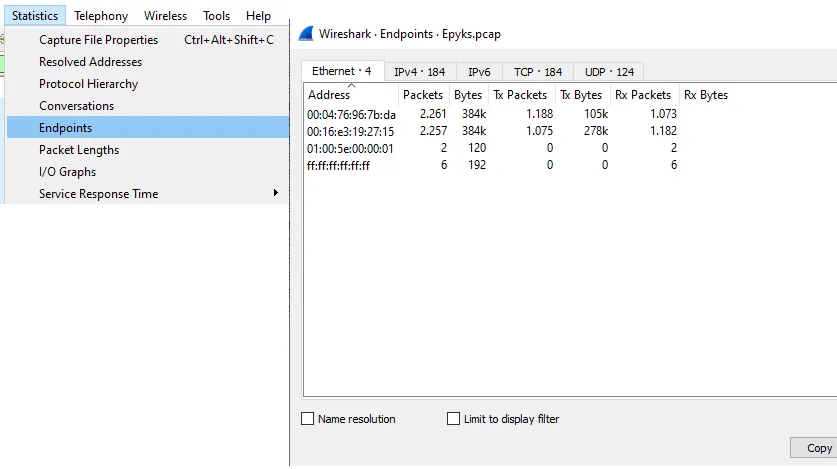The width and height of the screenshot is (837, 469).
Task: Open the Help menu
Action: coord(258,15)
